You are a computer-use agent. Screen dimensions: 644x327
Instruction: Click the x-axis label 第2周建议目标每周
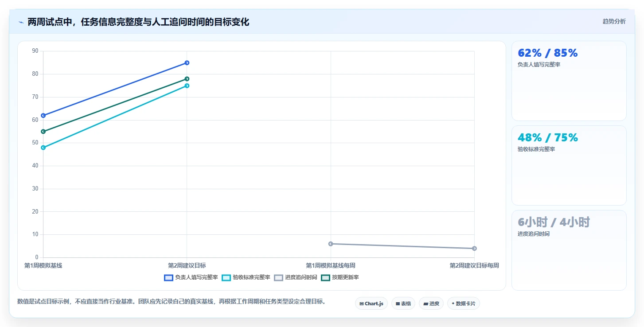[474, 265]
